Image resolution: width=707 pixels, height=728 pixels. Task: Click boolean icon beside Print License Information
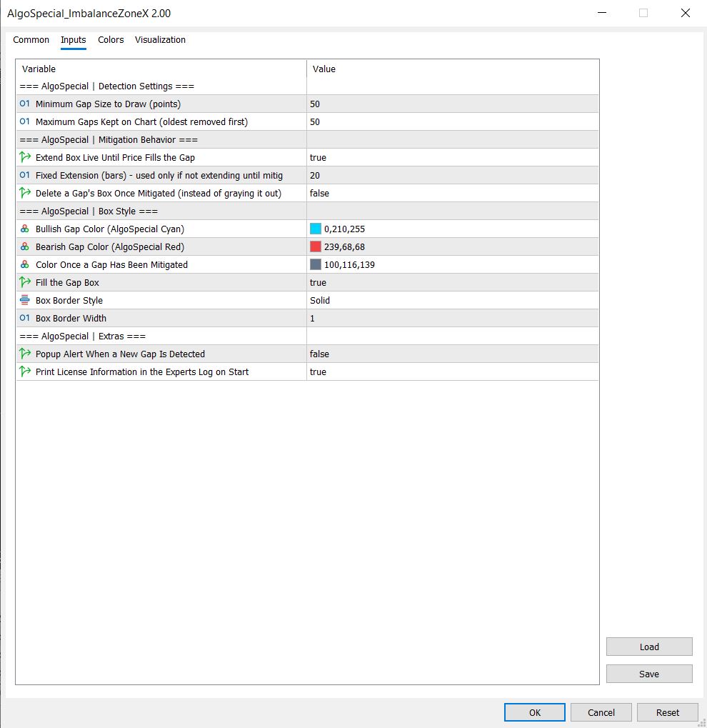24,372
